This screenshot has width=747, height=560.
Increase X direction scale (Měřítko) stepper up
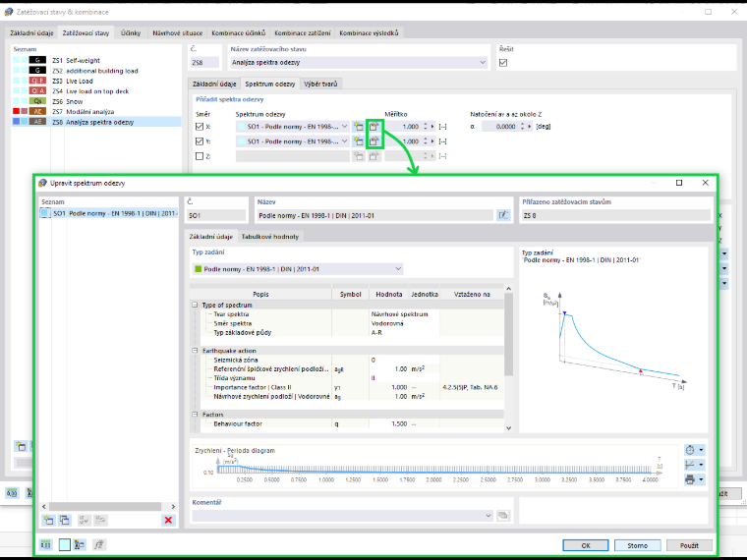click(x=425, y=125)
